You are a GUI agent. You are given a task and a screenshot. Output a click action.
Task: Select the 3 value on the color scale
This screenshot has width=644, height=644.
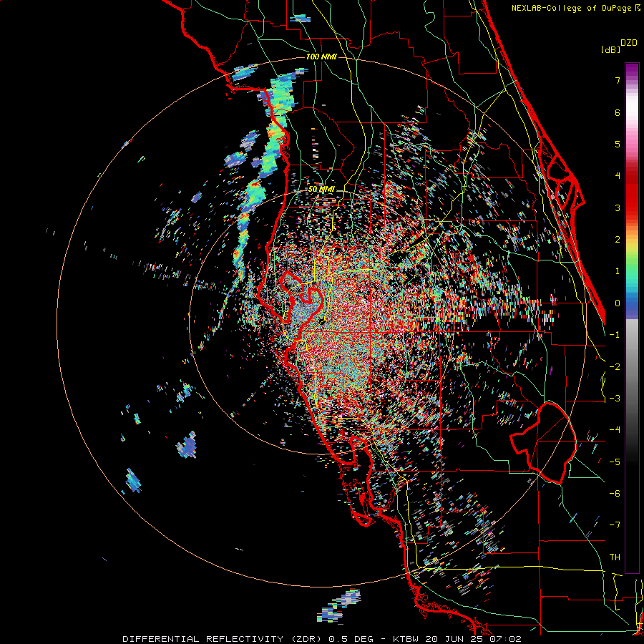point(618,208)
